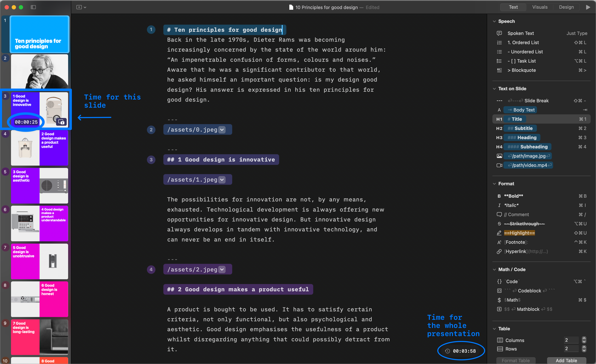Screen dimensions: 596x364
Task: Open dropdown next to /assets/2.jpeg
Action: click(x=222, y=269)
